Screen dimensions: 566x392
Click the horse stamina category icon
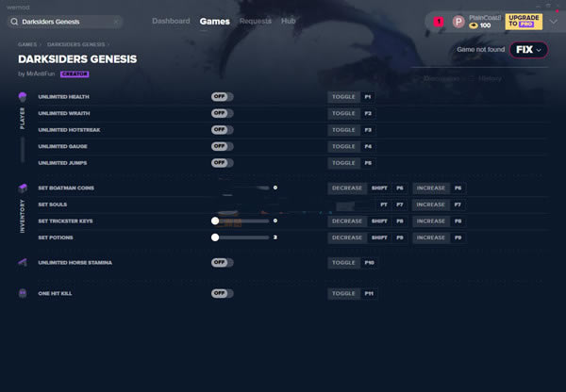(x=23, y=262)
